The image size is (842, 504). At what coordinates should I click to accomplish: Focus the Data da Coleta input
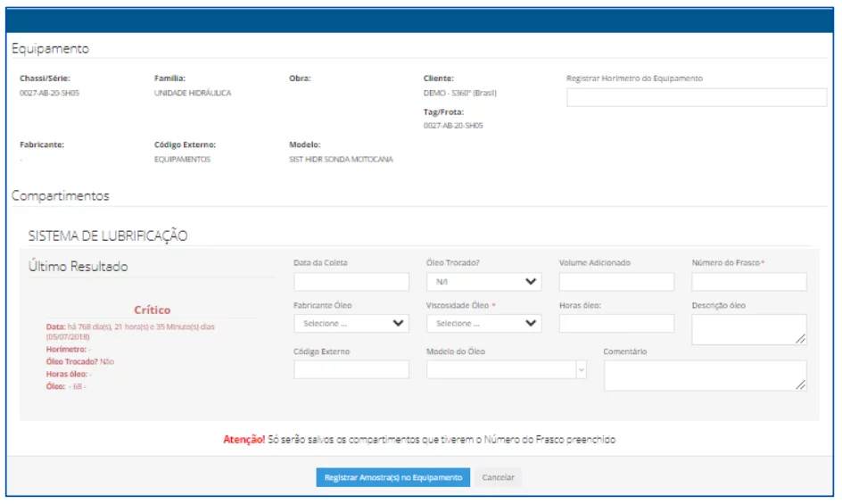click(x=351, y=282)
